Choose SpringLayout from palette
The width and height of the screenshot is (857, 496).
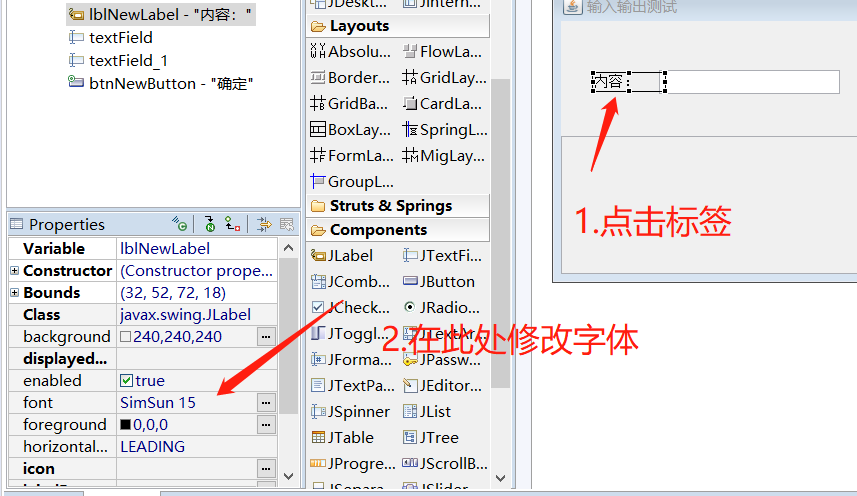click(x=445, y=129)
